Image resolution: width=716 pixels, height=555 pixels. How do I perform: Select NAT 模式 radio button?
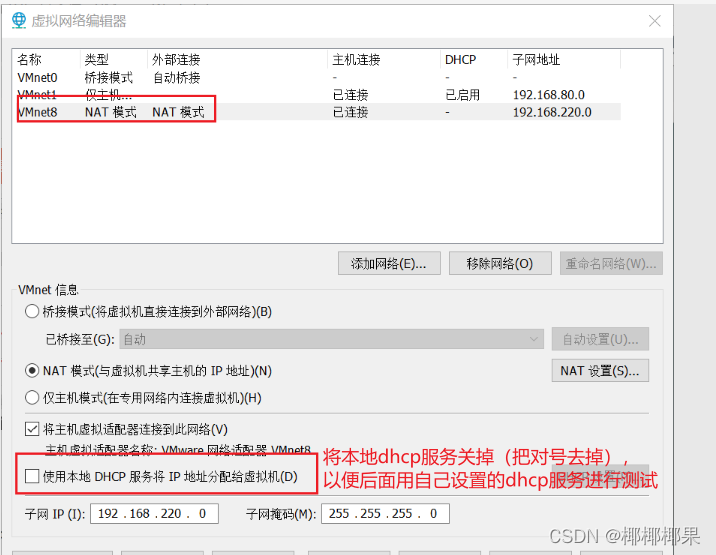(32, 370)
